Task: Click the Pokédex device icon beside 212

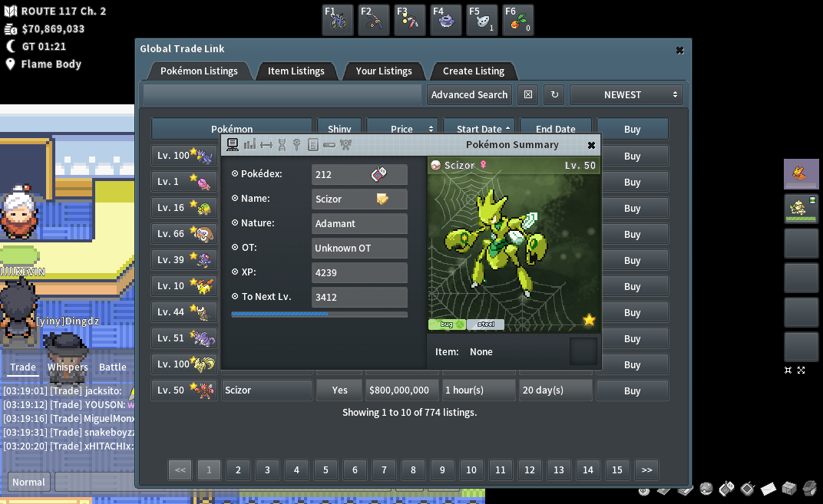Action: click(378, 174)
